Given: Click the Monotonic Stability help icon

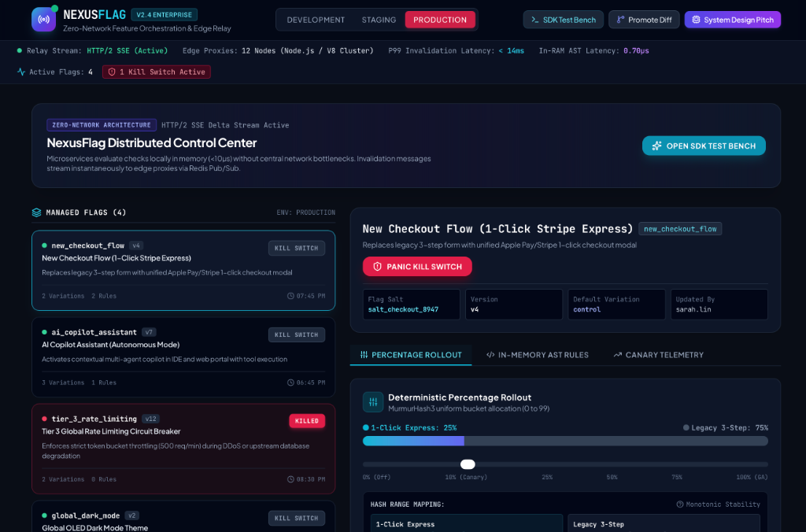Looking at the screenshot, I should click(680, 504).
